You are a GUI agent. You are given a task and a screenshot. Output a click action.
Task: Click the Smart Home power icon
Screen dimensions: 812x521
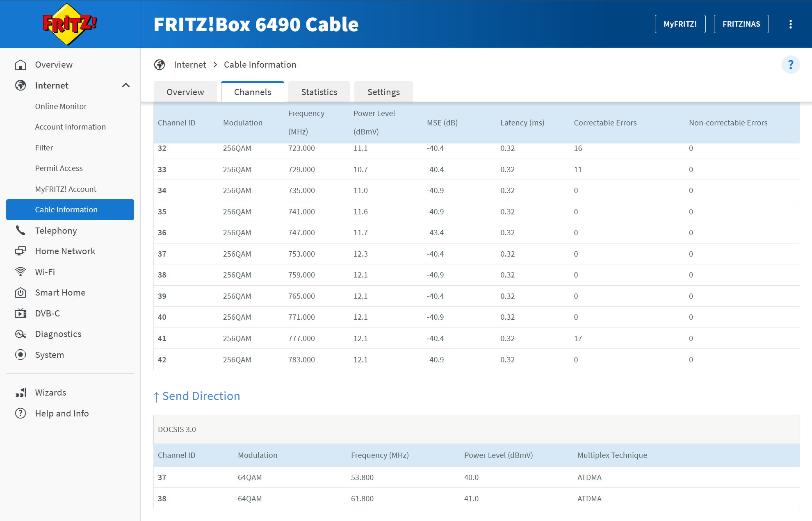tap(21, 293)
